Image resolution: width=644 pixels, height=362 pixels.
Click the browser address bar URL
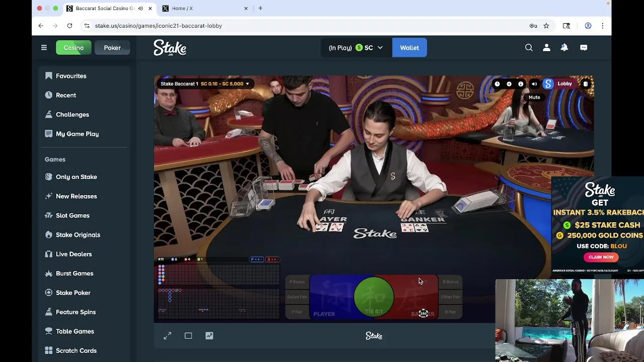coord(158,26)
